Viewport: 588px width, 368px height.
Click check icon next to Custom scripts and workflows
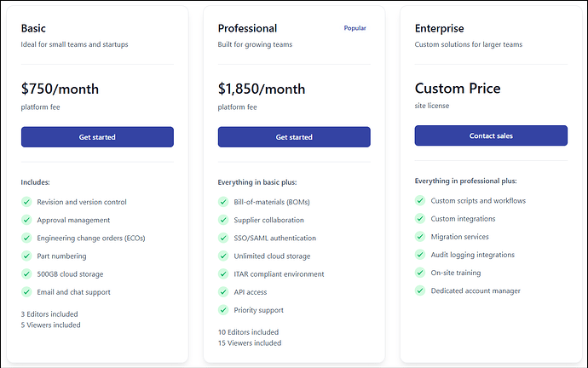click(420, 201)
